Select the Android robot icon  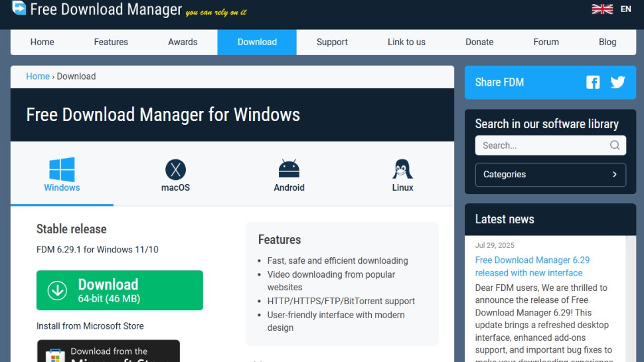[289, 169]
